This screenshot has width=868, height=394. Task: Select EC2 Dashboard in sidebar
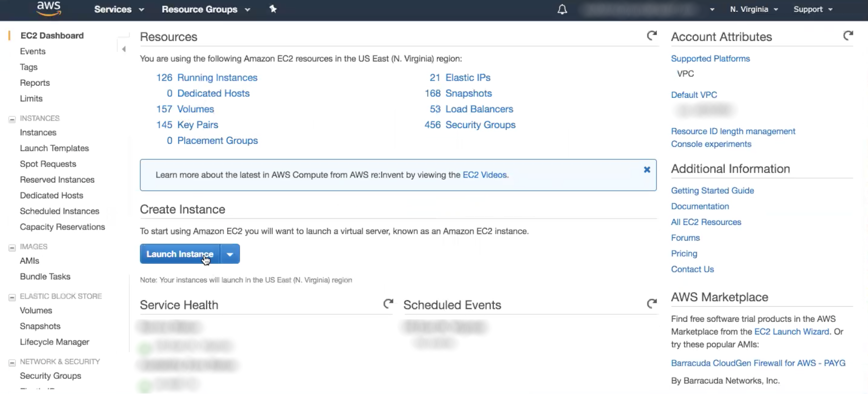coord(52,35)
